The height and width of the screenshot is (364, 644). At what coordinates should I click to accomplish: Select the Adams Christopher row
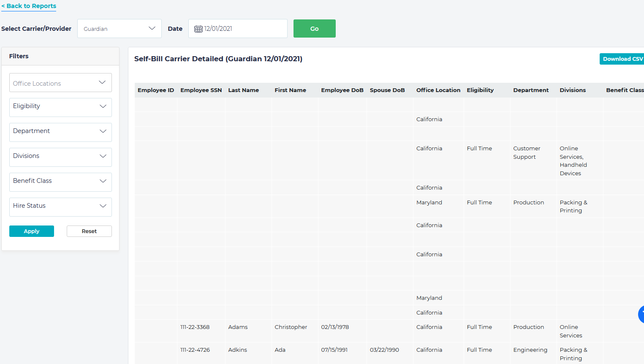click(x=291, y=327)
